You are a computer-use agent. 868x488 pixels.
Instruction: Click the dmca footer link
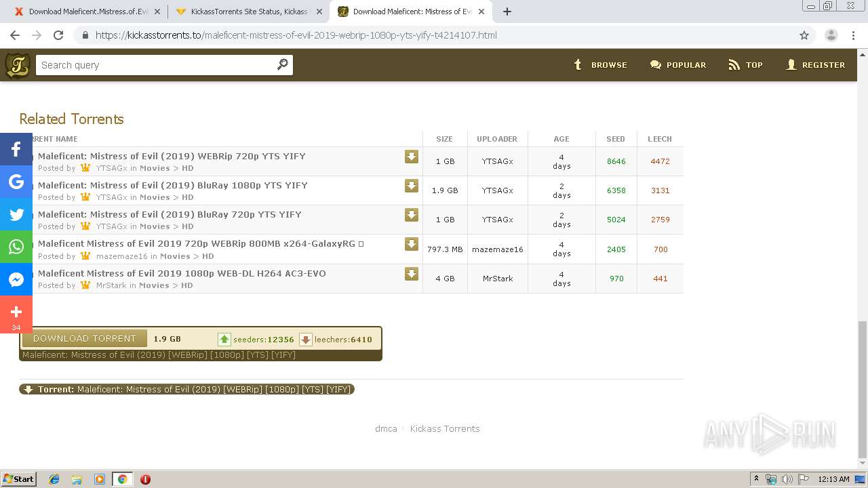pos(386,428)
